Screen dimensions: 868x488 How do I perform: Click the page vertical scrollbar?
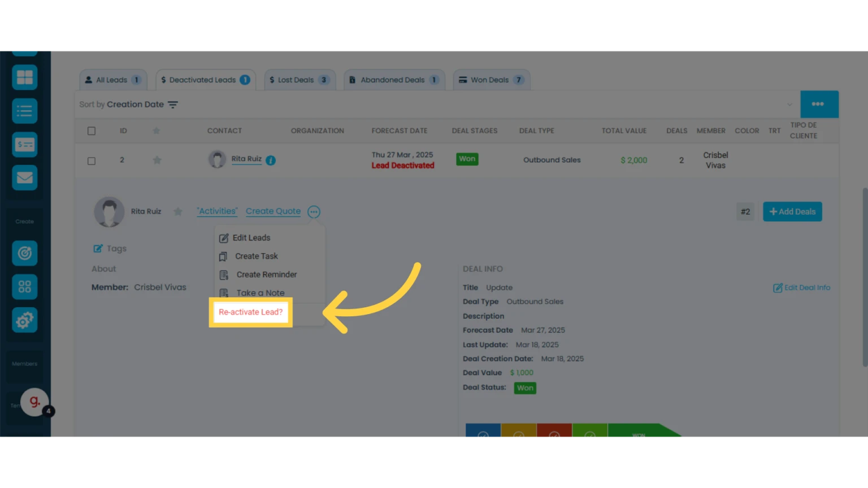pyautogui.click(x=865, y=277)
